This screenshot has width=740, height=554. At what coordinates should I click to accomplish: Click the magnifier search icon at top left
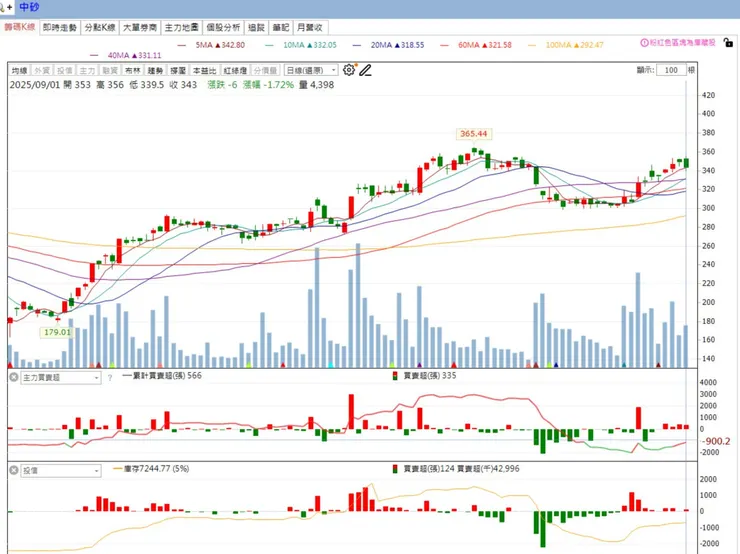[2, 7]
